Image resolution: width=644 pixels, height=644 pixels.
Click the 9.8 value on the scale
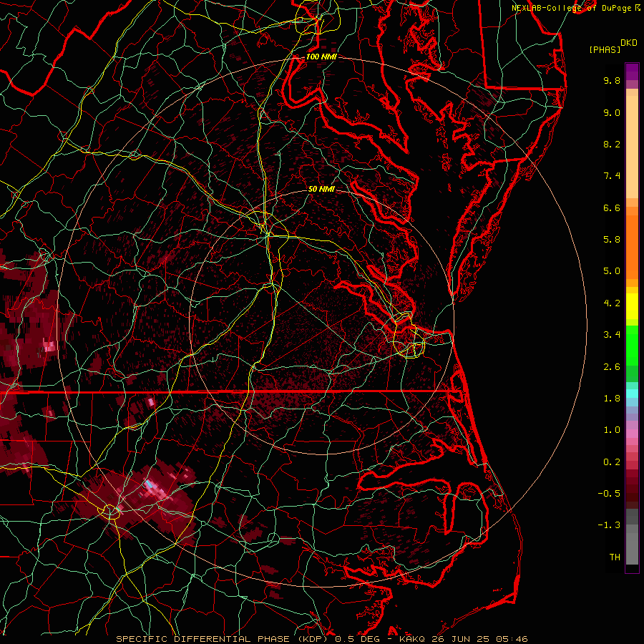[612, 80]
